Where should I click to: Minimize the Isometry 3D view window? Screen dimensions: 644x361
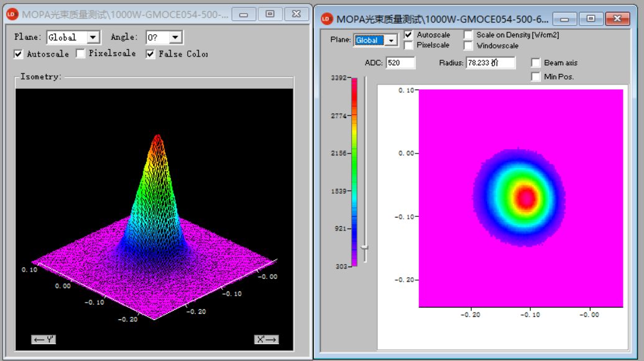[x=244, y=14]
